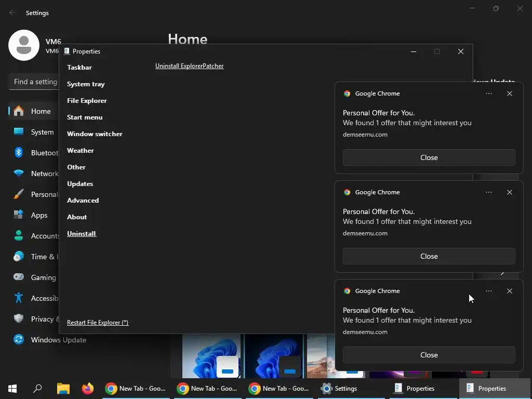Select Start menu section in Properties
The width and height of the screenshot is (532, 399).
(85, 117)
